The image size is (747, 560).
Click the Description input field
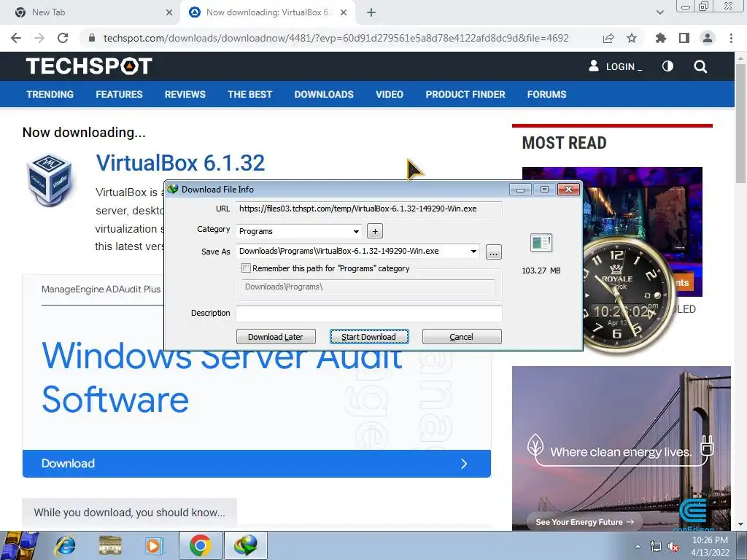pos(368,313)
